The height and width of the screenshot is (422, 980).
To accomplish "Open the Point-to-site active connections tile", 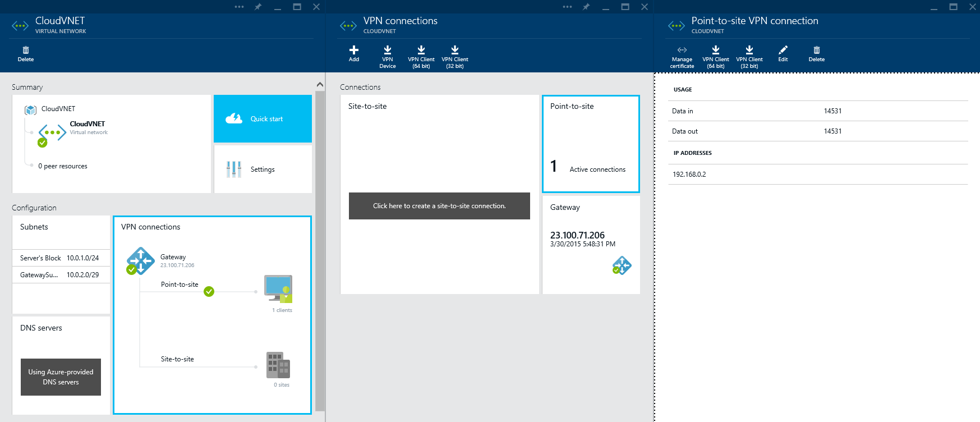I will pos(591,144).
